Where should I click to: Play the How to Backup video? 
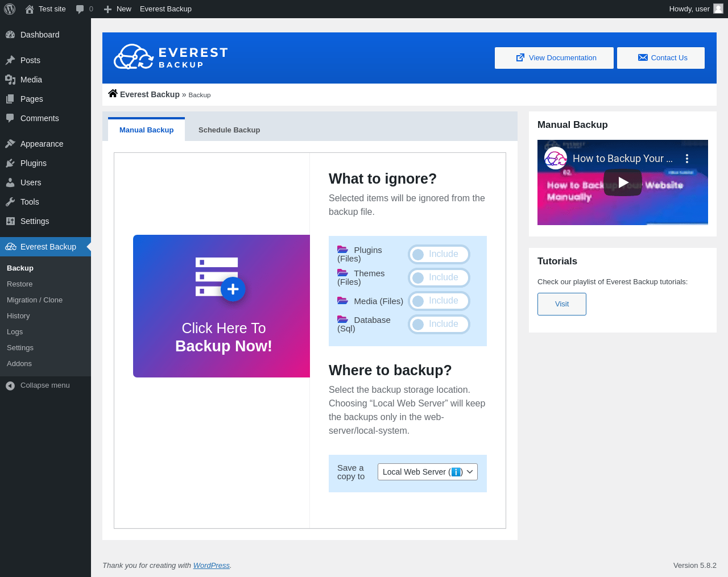623,182
